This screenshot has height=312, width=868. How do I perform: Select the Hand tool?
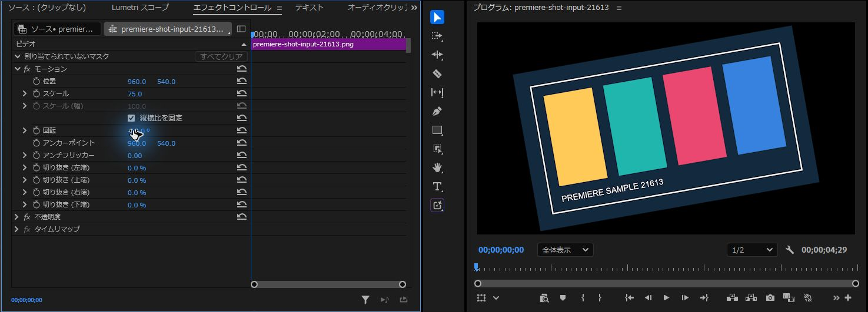tap(437, 167)
